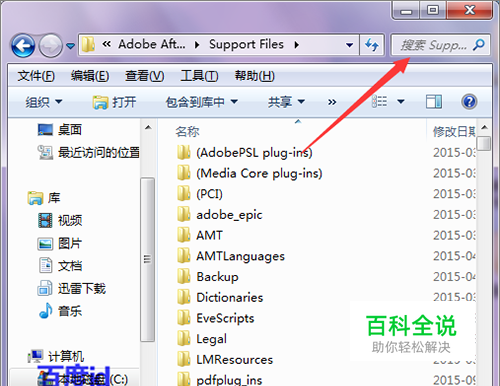500x386 pixels.
Task: Show more toolbar commands via » chevron
Action: (332, 102)
